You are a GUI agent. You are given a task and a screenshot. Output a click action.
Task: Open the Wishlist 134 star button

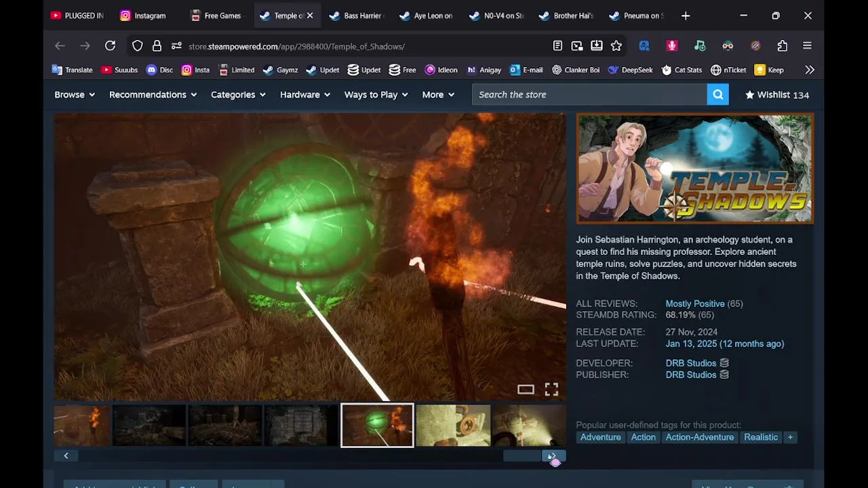pos(777,95)
